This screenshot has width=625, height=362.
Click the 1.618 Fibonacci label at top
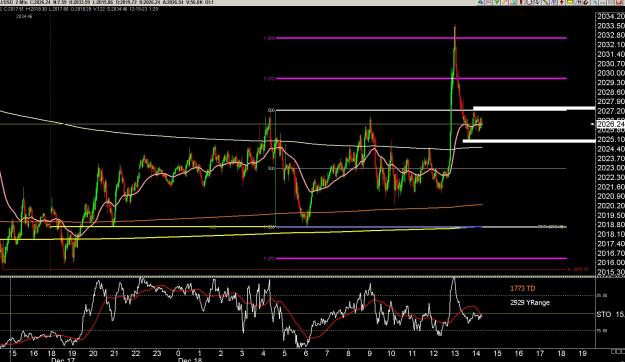(x=269, y=38)
